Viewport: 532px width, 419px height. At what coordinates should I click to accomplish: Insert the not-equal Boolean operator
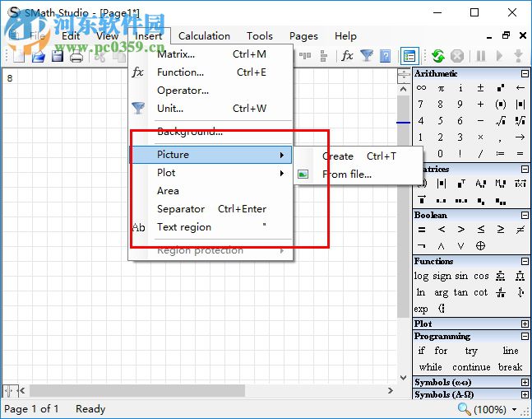coord(520,230)
